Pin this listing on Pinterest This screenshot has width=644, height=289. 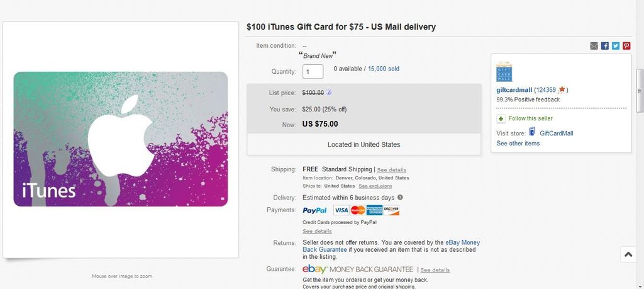[x=626, y=46]
